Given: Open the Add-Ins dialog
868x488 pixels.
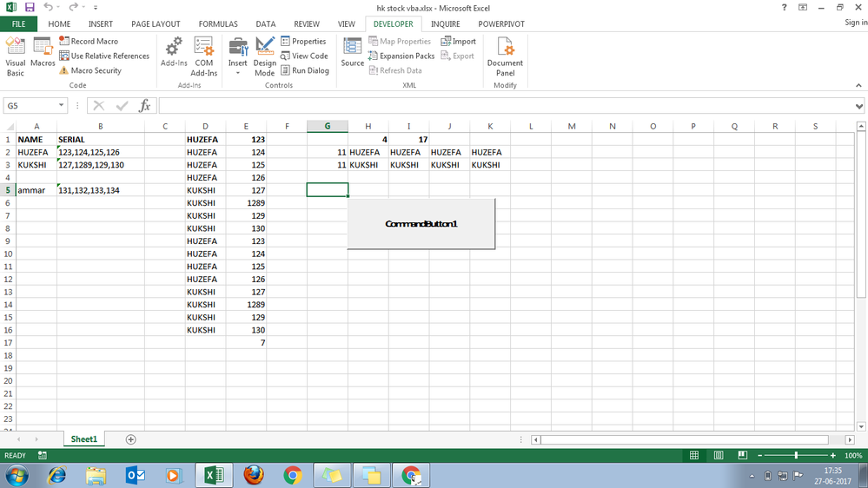Looking at the screenshot, I should [x=174, y=53].
